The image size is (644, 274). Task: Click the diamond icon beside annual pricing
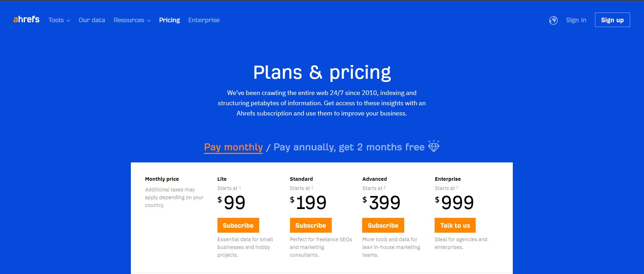pos(434,146)
